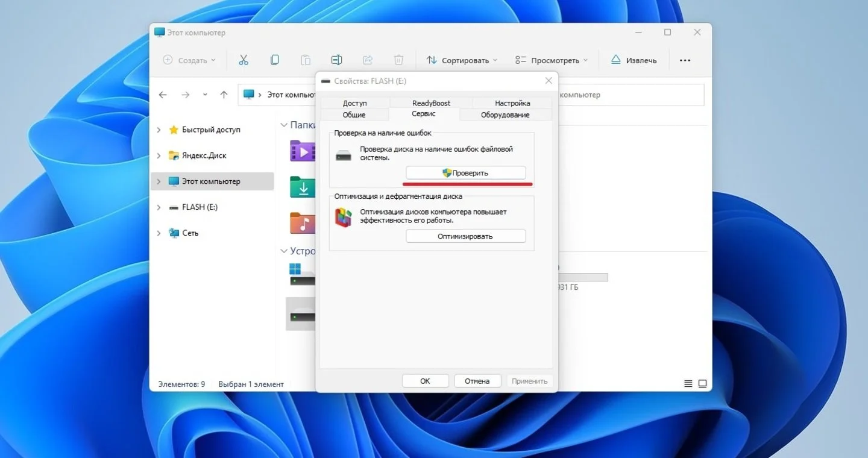Image resolution: width=868 pixels, height=458 pixels.
Task: Open the Оборудование tab
Action: click(505, 114)
